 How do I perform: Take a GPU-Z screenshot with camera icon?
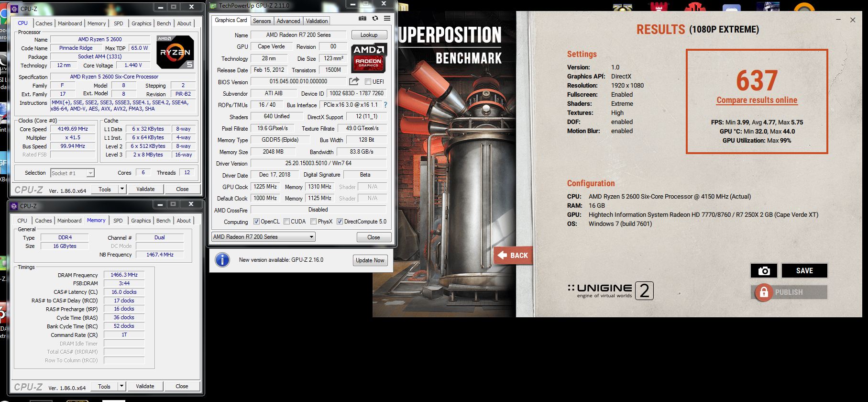click(x=363, y=18)
